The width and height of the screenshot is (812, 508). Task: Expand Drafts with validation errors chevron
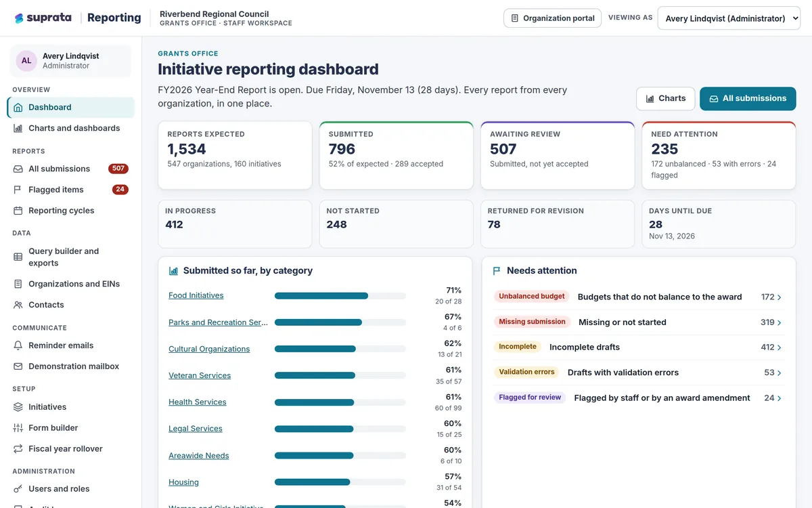coord(780,373)
